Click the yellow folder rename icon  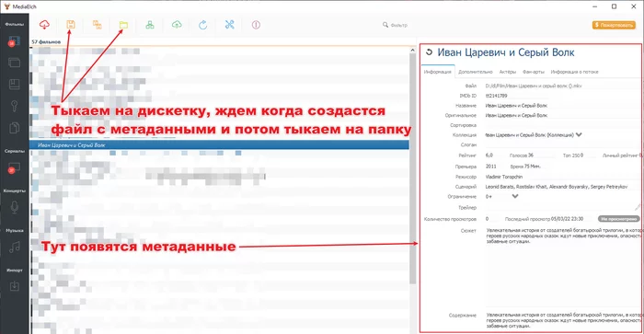(123, 25)
